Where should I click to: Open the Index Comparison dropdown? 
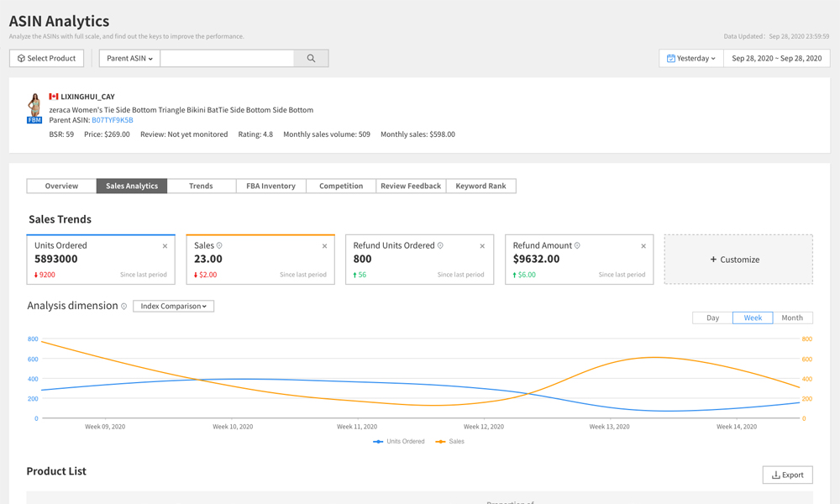(x=173, y=306)
